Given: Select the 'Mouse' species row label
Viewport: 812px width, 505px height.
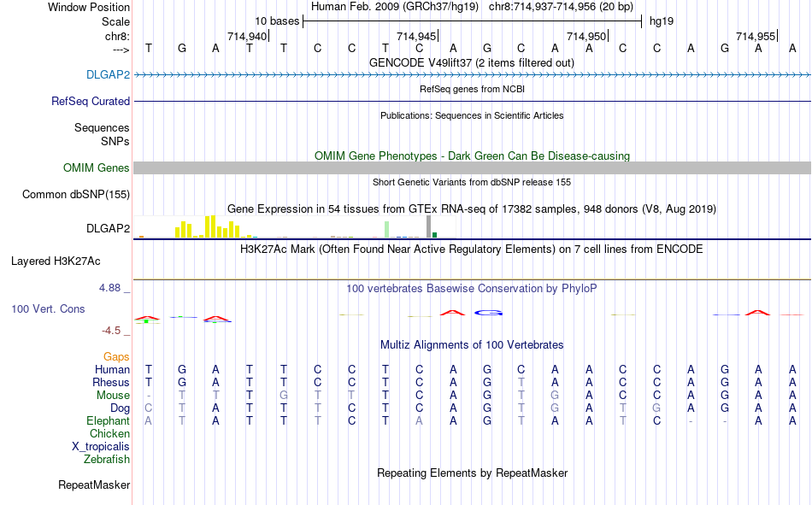Looking at the screenshot, I should (x=114, y=395).
